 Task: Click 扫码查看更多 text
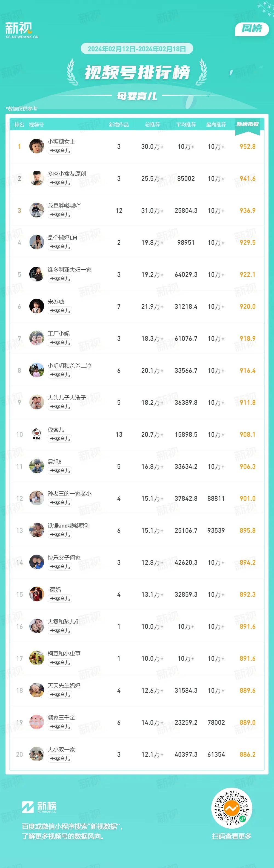232,836
